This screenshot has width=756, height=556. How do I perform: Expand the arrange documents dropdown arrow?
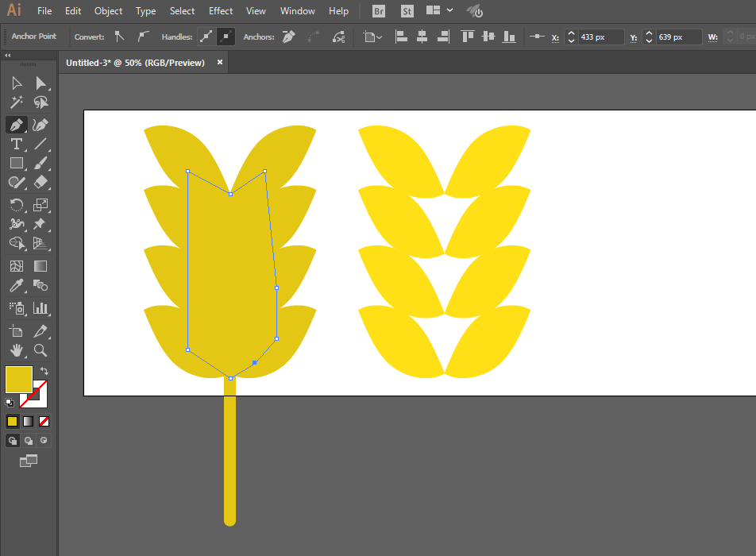click(449, 10)
